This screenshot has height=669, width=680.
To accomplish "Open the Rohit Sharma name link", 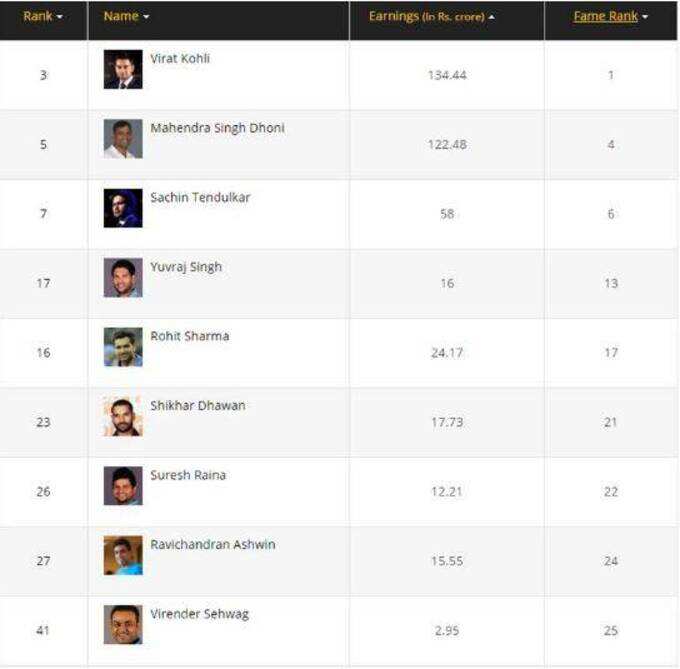I will (x=190, y=336).
